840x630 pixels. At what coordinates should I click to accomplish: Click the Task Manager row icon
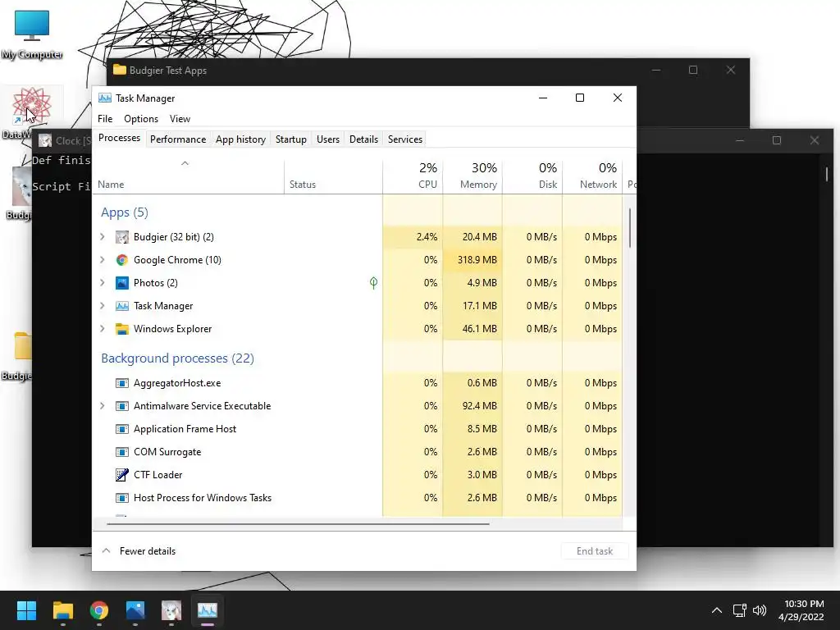[122, 306]
